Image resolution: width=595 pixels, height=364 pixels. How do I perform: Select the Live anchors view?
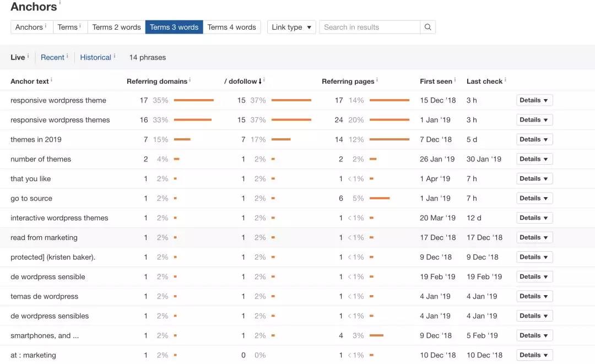click(x=18, y=57)
